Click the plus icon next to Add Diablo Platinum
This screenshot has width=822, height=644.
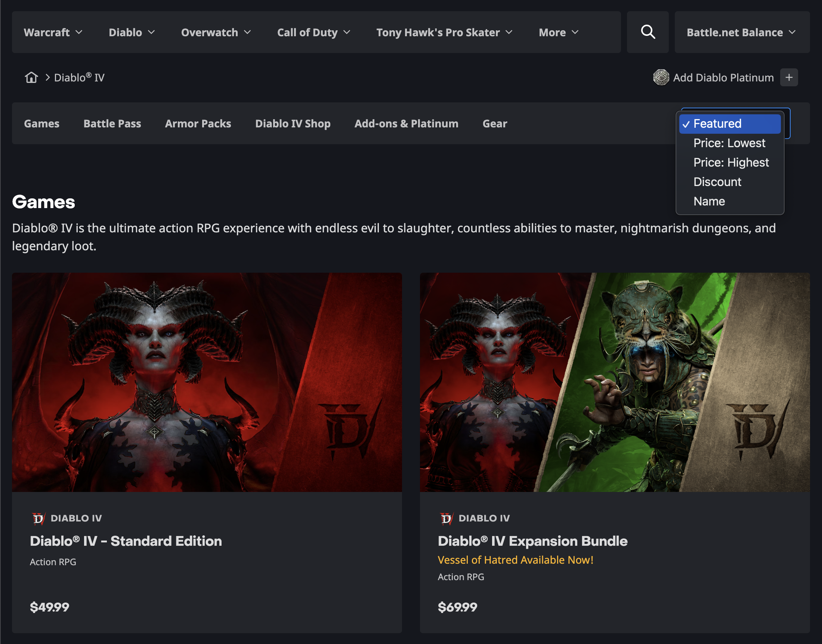789,77
